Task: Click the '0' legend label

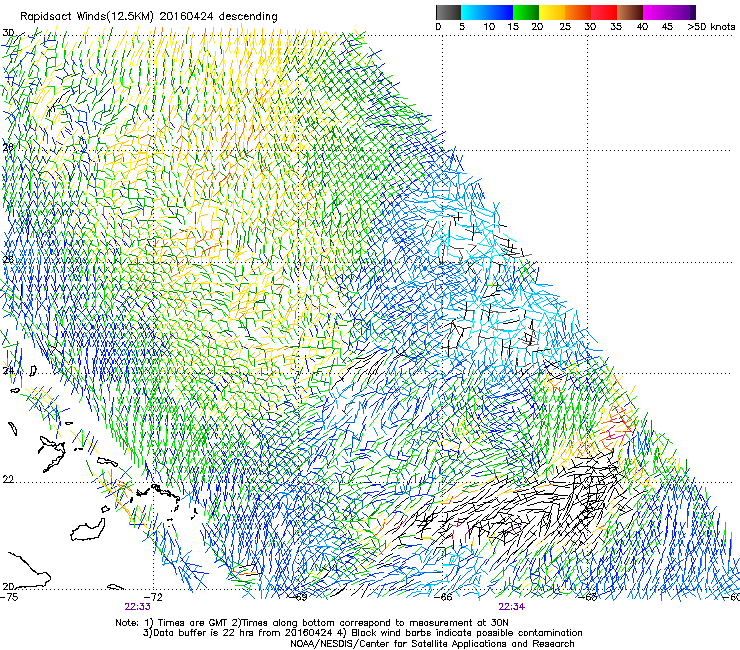Action: pyautogui.click(x=438, y=27)
